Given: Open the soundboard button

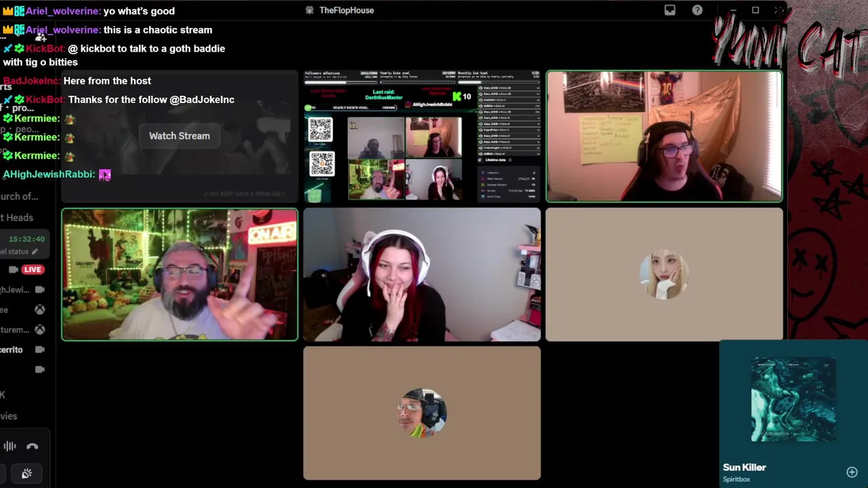Looking at the screenshot, I should click(x=26, y=474).
